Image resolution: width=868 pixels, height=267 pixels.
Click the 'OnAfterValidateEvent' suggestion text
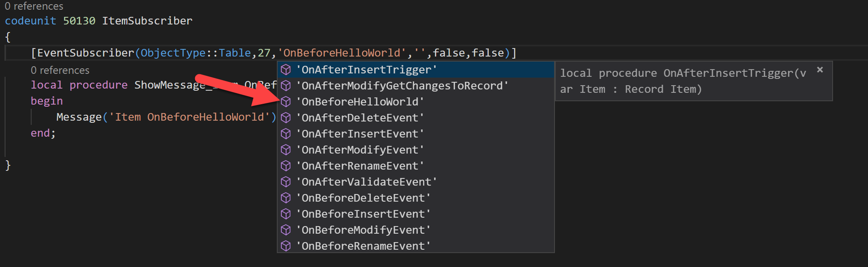click(x=367, y=181)
